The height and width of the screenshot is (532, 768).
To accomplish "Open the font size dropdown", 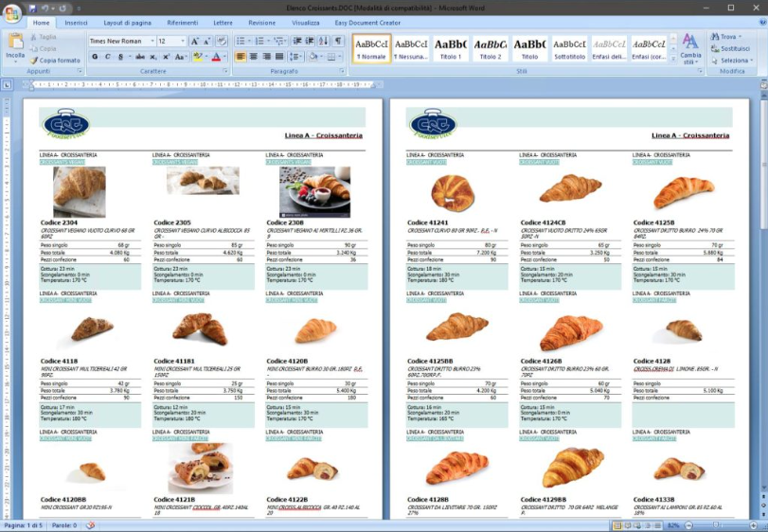I will click(182, 42).
